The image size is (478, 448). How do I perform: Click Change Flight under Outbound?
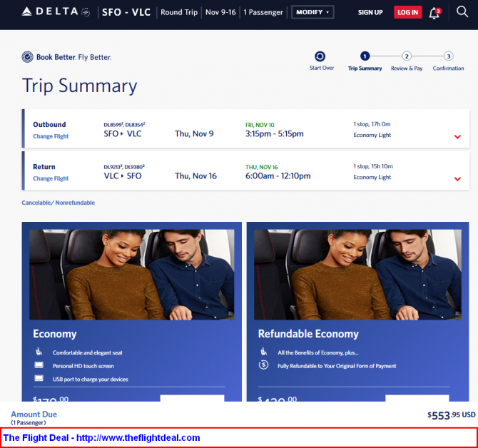(51, 136)
